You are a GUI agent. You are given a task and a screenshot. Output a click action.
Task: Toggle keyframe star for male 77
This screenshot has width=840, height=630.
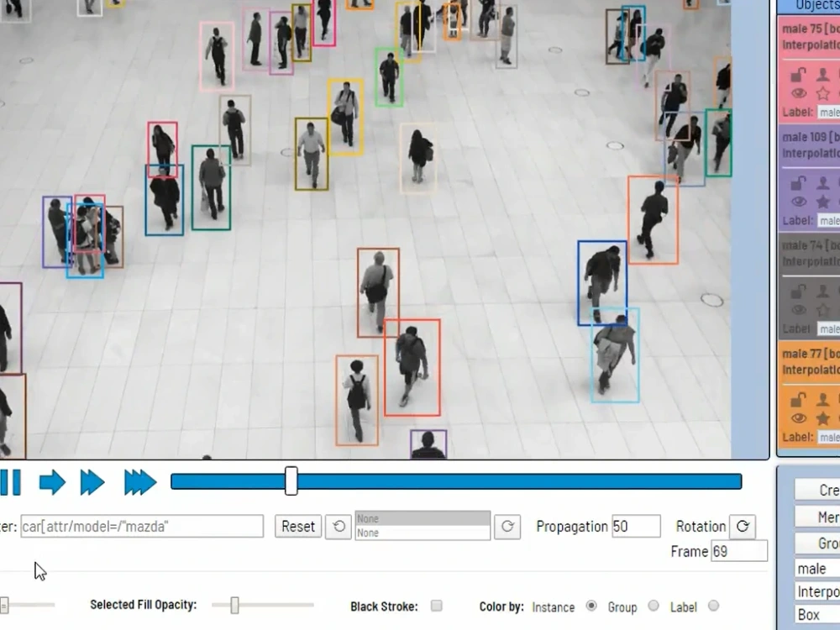click(823, 419)
